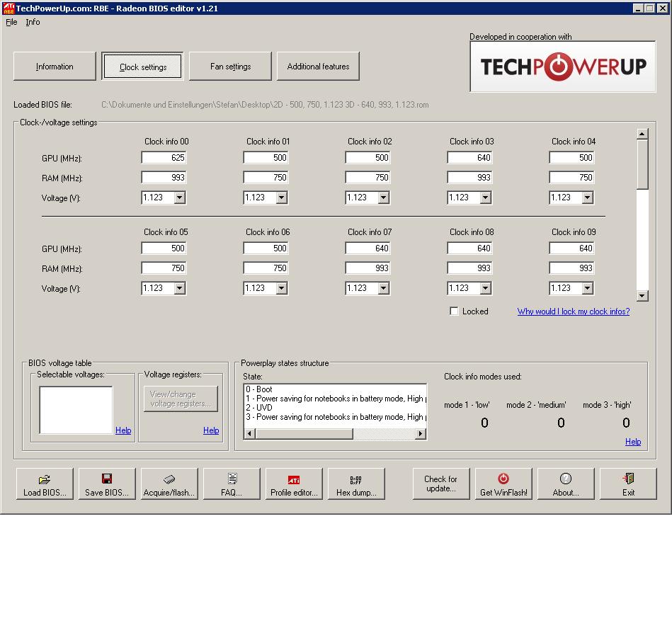Screen dimensions: 672x635
Task: Expand Clock info 08 voltage dropdown
Action: pos(486,288)
